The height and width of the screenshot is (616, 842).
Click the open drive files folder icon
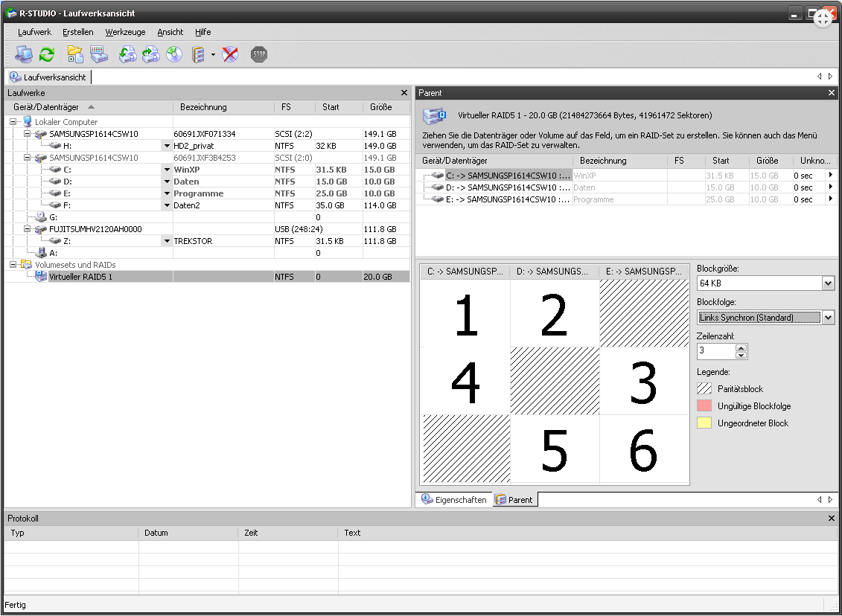click(75, 54)
